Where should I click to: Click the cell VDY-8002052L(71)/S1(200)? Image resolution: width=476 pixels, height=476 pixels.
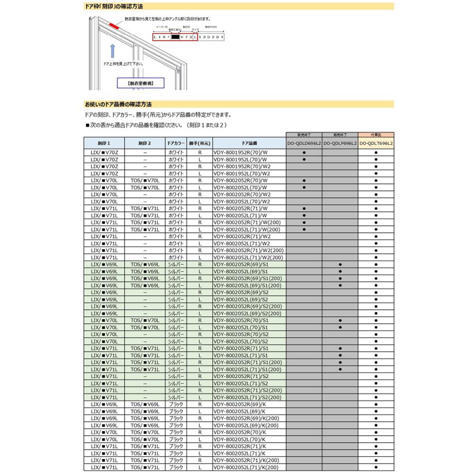point(249,369)
